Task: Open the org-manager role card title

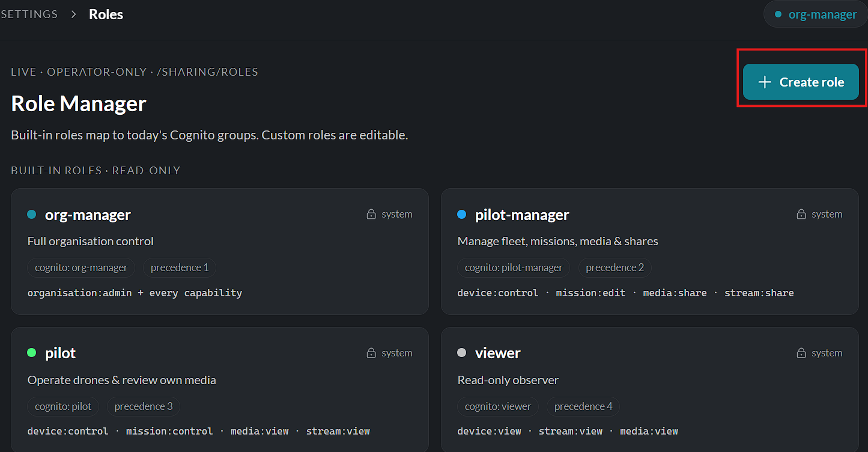Action: pyautogui.click(x=88, y=215)
